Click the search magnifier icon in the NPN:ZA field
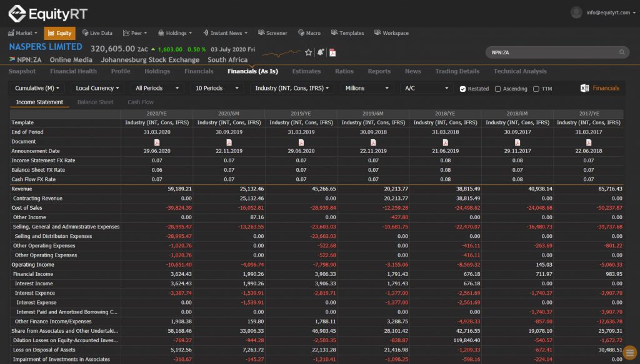 click(x=622, y=52)
